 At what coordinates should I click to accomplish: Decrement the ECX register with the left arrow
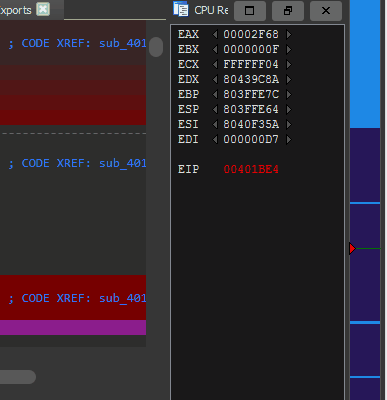pos(215,64)
